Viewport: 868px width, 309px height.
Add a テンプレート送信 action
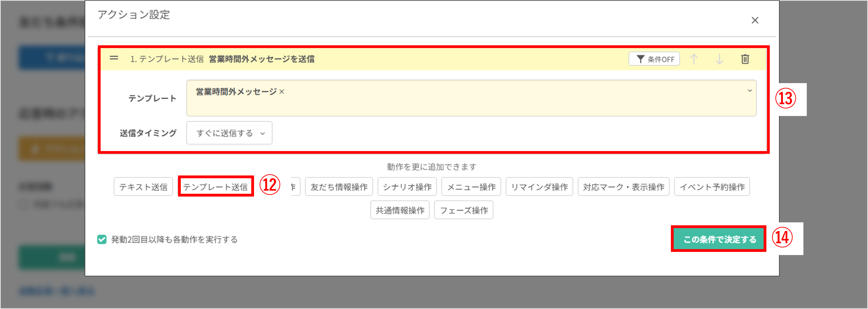click(215, 187)
